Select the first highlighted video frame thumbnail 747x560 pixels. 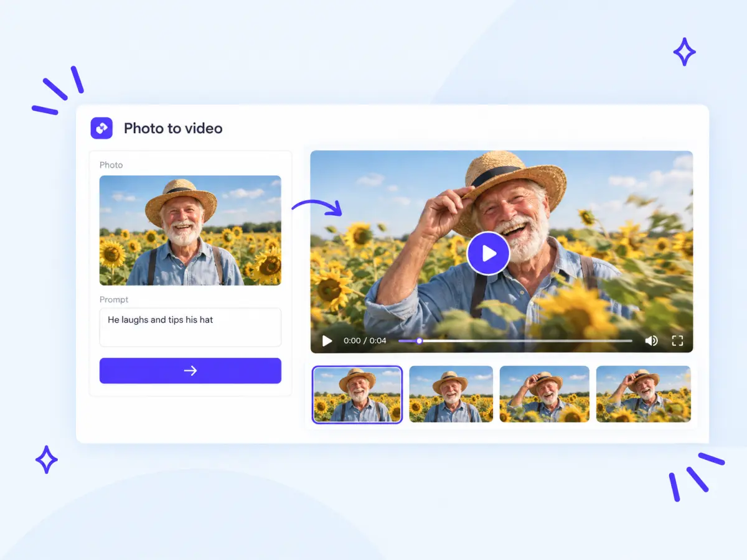pos(357,394)
